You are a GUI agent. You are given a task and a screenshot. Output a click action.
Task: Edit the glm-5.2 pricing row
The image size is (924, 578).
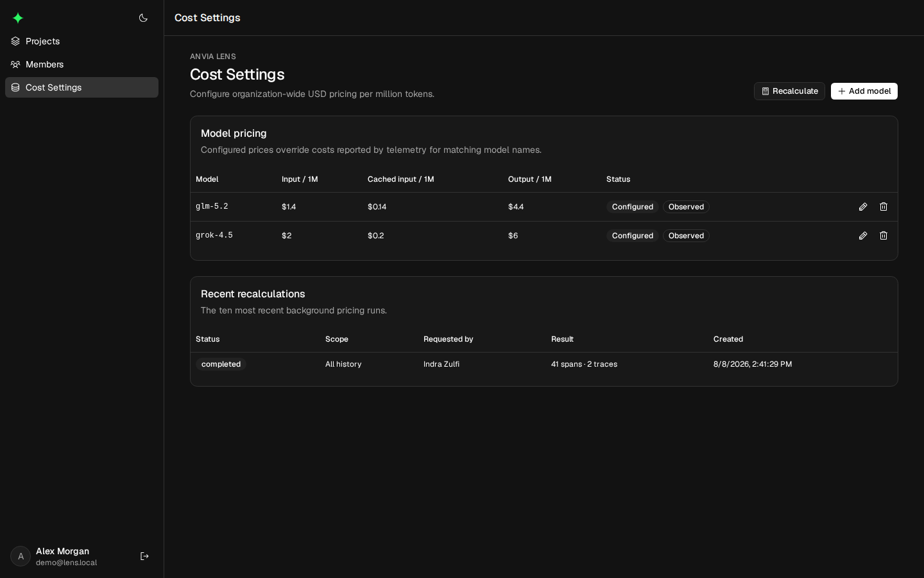[x=863, y=207]
